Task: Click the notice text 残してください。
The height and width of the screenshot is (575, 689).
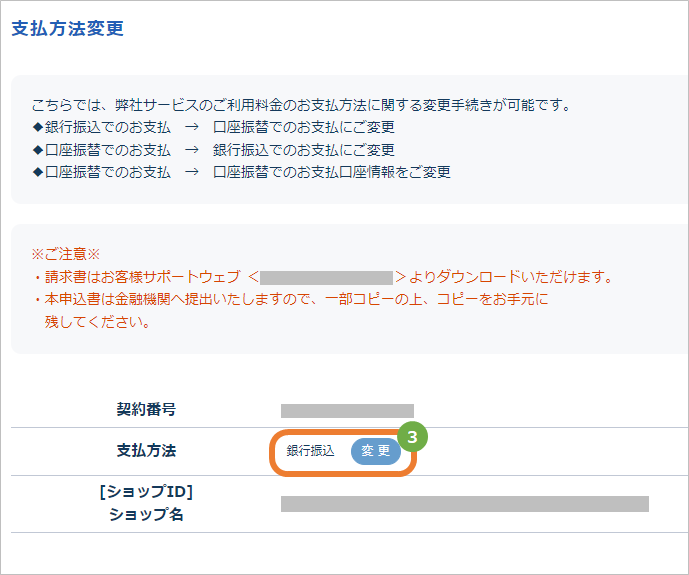Action: pos(98,322)
